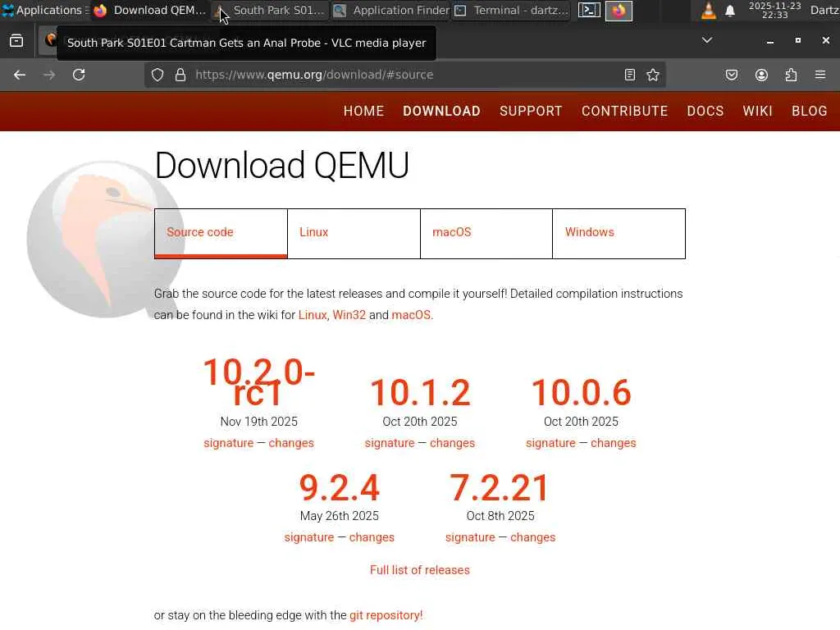This screenshot has height=630, width=840.
Task: Open CONTRIBUTE in the QEMU navigation
Action: point(624,111)
